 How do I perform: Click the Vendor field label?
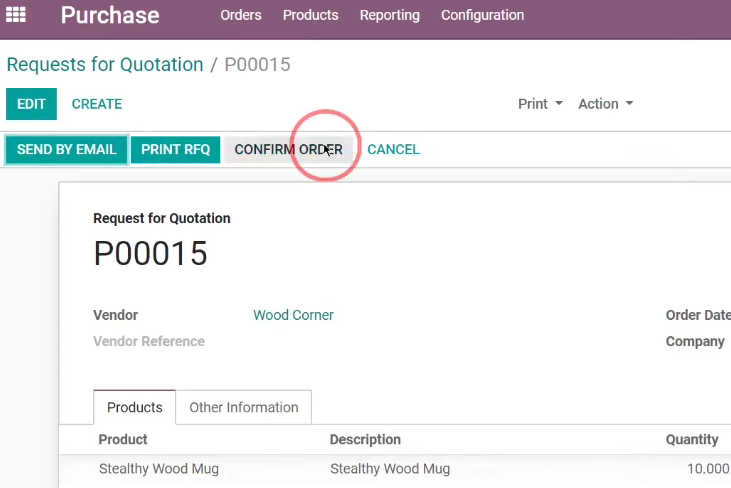click(x=116, y=315)
